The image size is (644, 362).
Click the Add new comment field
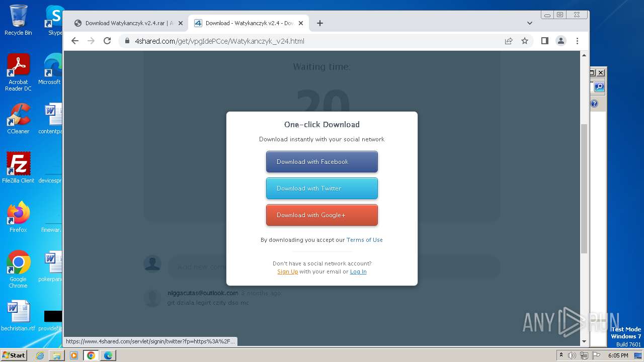click(333, 266)
